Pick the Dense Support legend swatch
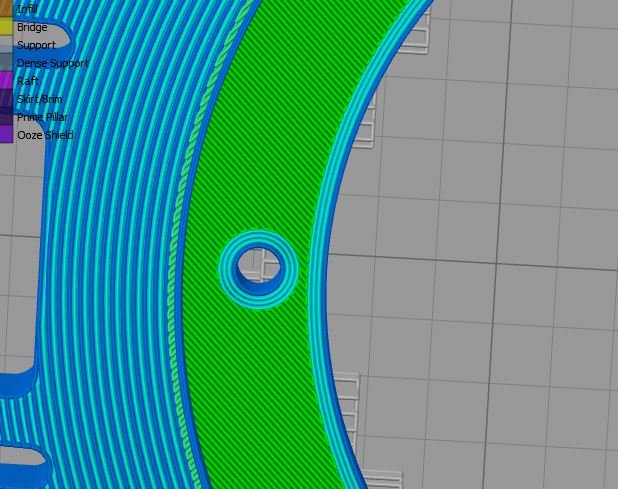Viewport: 618px width, 489px height. [x=6, y=63]
